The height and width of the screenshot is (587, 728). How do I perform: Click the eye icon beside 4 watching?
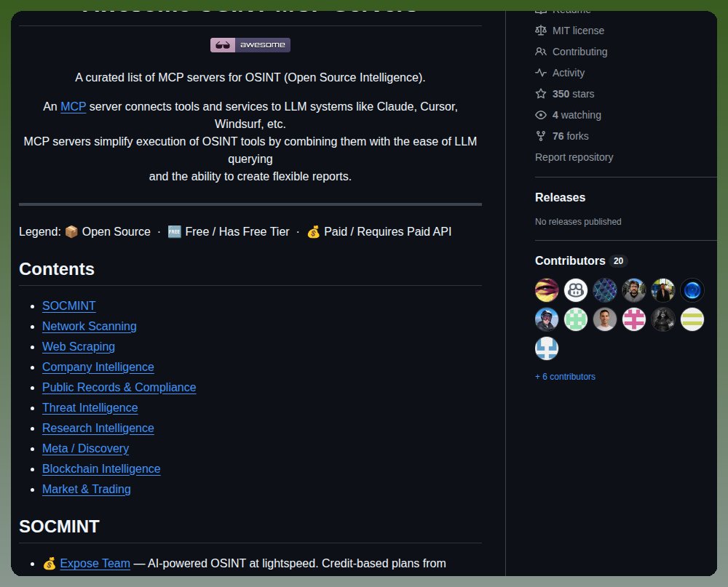tap(540, 115)
